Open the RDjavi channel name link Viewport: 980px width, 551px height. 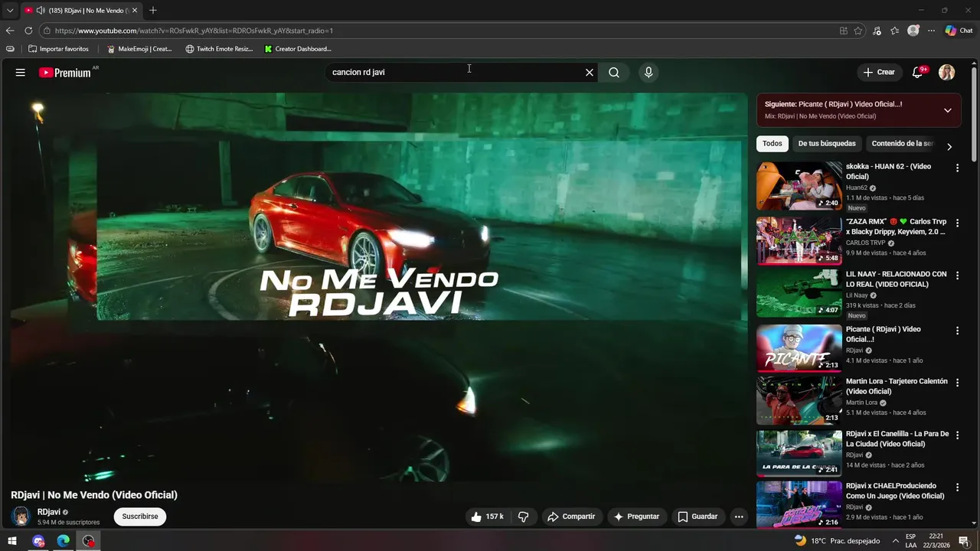pyautogui.click(x=49, y=512)
